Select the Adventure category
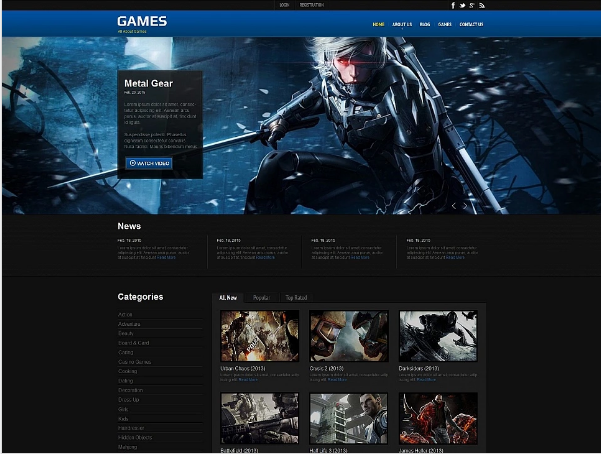The width and height of the screenshot is (601, 454). tap(130, 324)
